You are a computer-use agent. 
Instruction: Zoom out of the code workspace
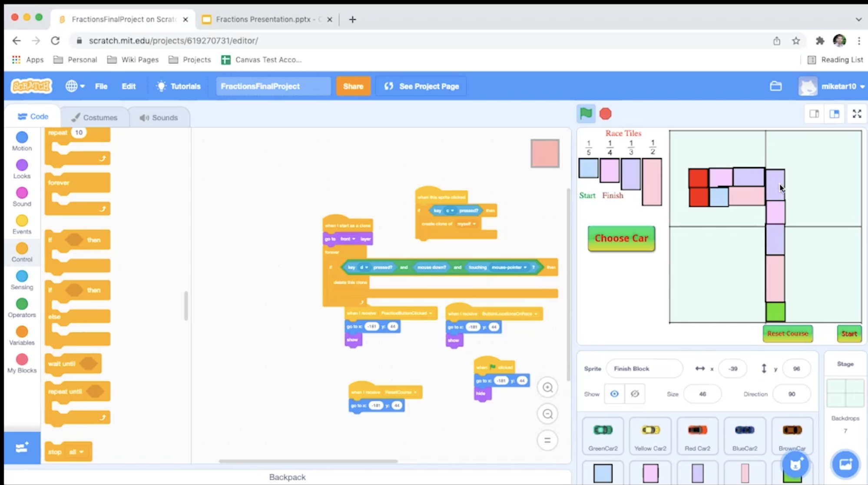point(547,414)
